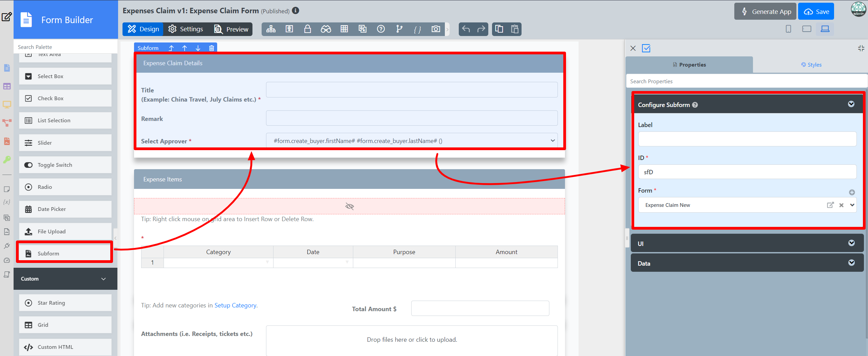Image resolution: width=868 pixels, height=356 pixels.
Task: Click the info icon beside Published
Action: 296,11
